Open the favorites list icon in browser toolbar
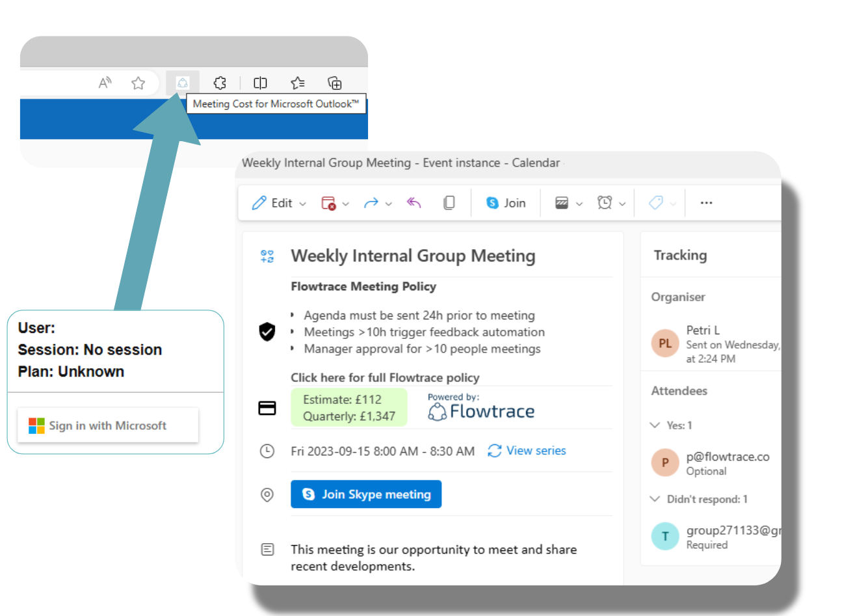 (x=298, y=83)
